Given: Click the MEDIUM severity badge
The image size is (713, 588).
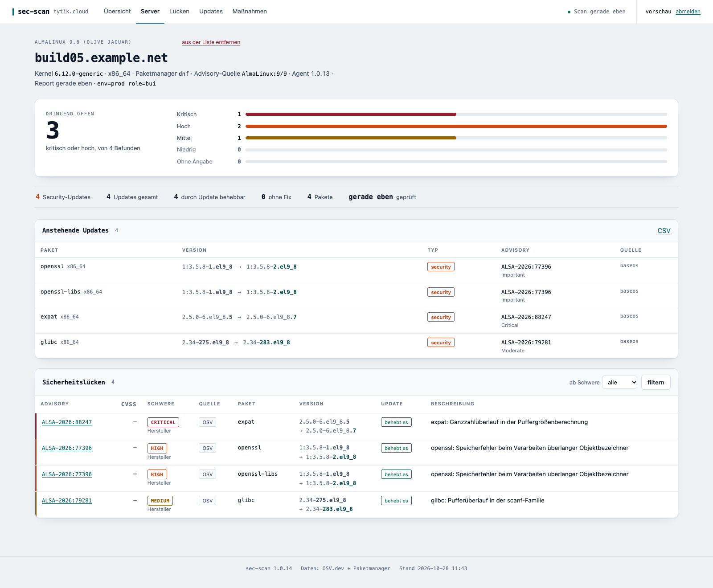Looking at the screenshot, I should [x=160, y=501].
